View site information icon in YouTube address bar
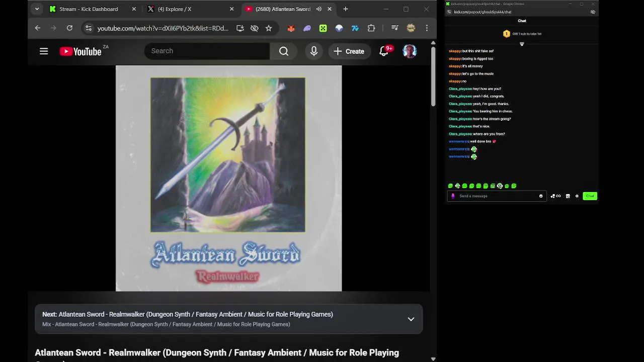The image size is (644, 362). (88, 28)
